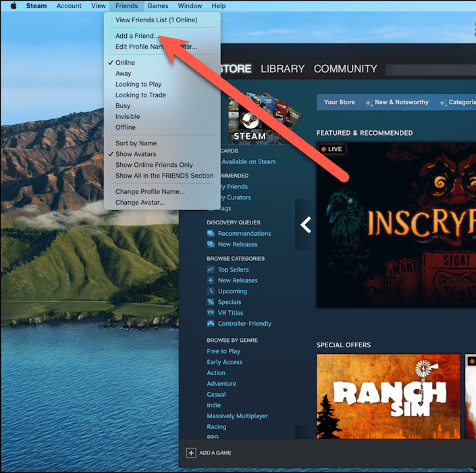Open the Available on Steam link
This screenshot has width=476, height=473.
[x=248, y=162]
